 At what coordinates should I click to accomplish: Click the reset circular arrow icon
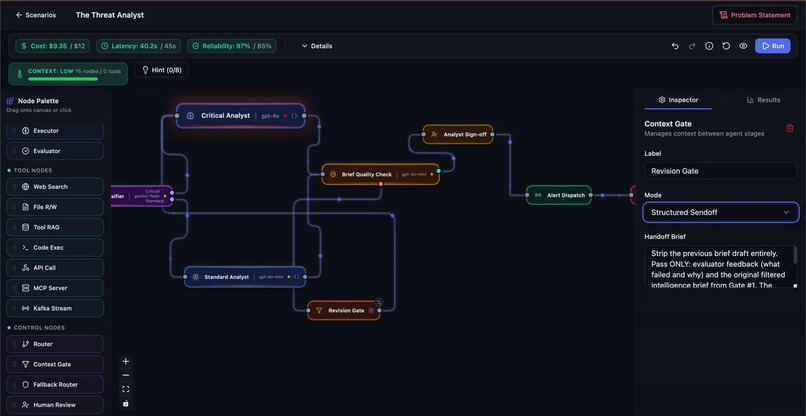point(726,46)
